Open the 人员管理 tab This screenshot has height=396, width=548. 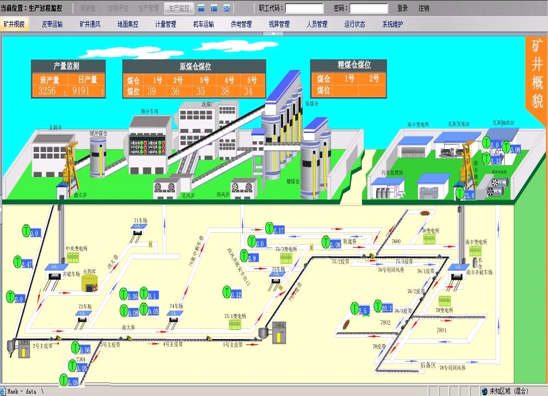(317, 24)
